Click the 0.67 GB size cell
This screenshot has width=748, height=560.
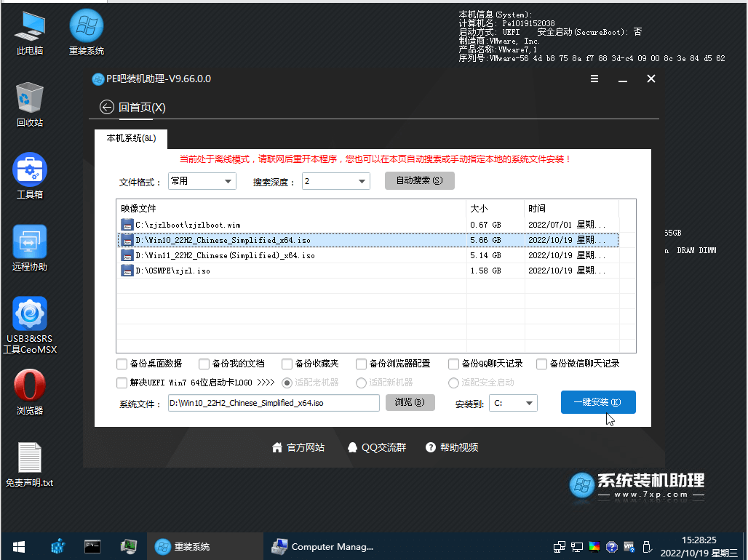(x=485, y=225)
